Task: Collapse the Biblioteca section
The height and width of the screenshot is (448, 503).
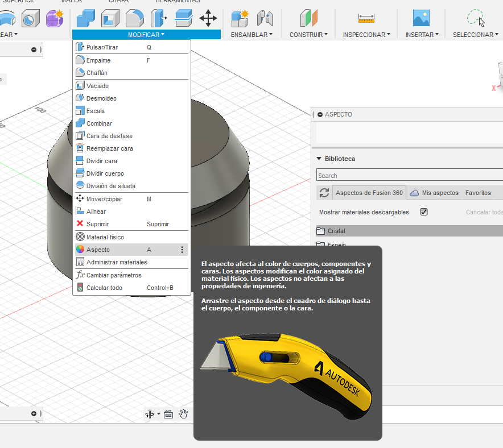Action: click(319, 159)
